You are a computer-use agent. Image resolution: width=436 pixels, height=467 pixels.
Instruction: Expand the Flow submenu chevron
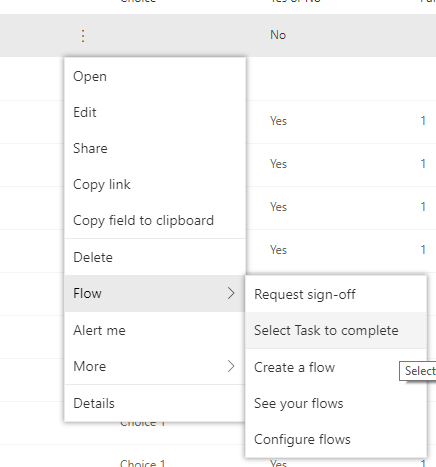click(x=231, y=293)
